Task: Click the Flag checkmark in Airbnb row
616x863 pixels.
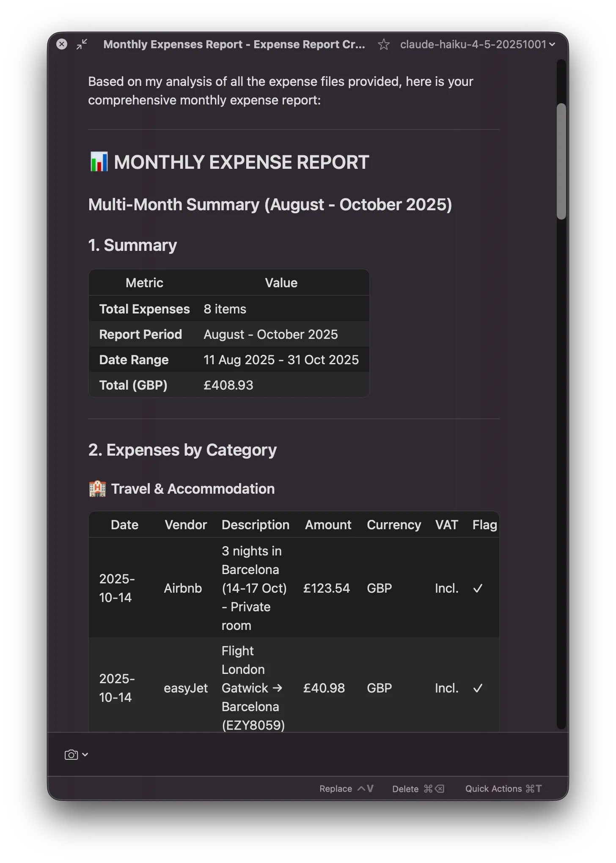Action: click(x=478, y=588)
